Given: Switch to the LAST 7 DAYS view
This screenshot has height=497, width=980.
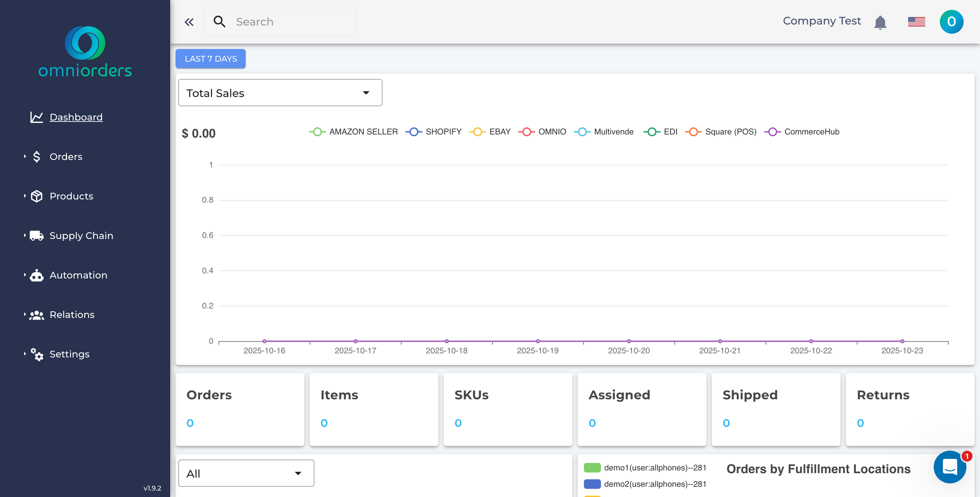Looking at the screenshot, I should click(x=210, y=58).
